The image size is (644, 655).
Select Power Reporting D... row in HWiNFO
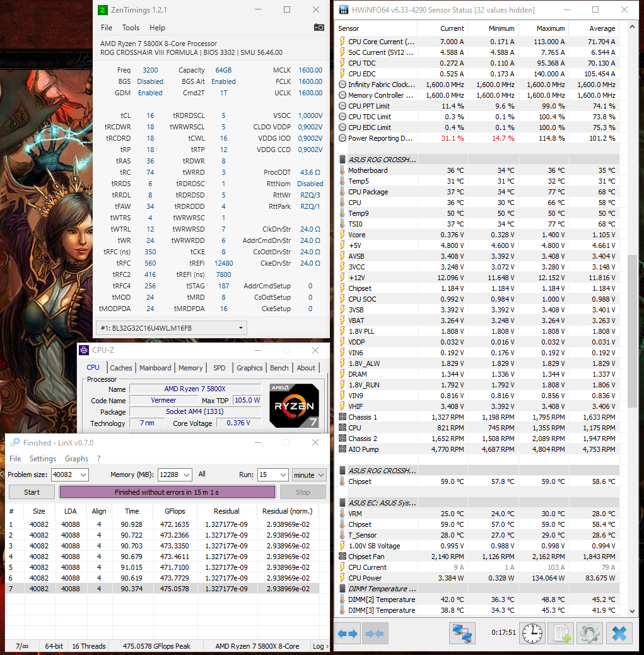coord(478,138)
